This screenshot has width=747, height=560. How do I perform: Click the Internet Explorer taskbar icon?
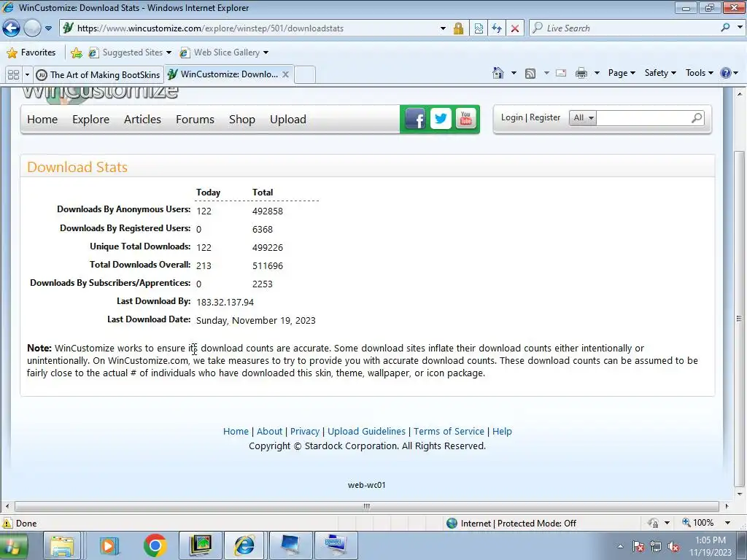coord(244,545)
